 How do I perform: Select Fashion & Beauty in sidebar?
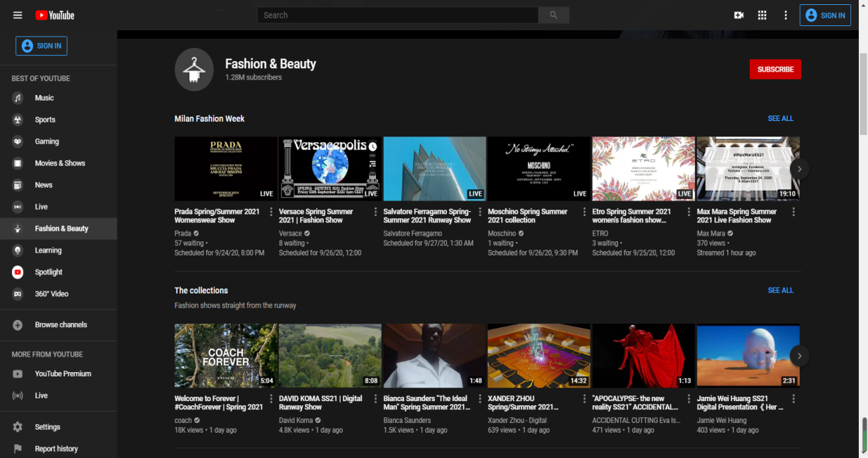58,229
